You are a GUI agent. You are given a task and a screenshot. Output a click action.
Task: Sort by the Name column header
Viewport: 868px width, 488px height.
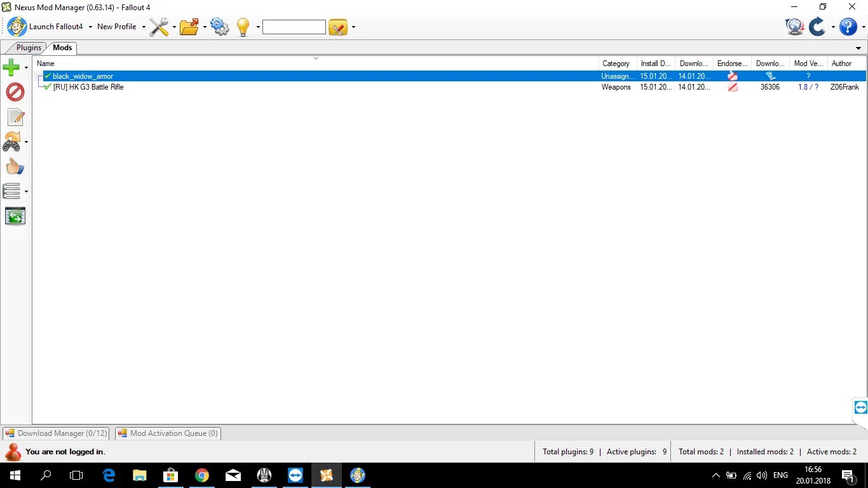tap(316, 64)
